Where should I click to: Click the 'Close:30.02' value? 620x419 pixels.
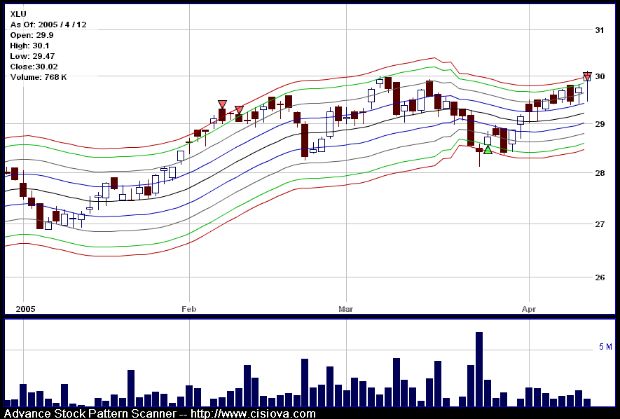click(34, 66)
